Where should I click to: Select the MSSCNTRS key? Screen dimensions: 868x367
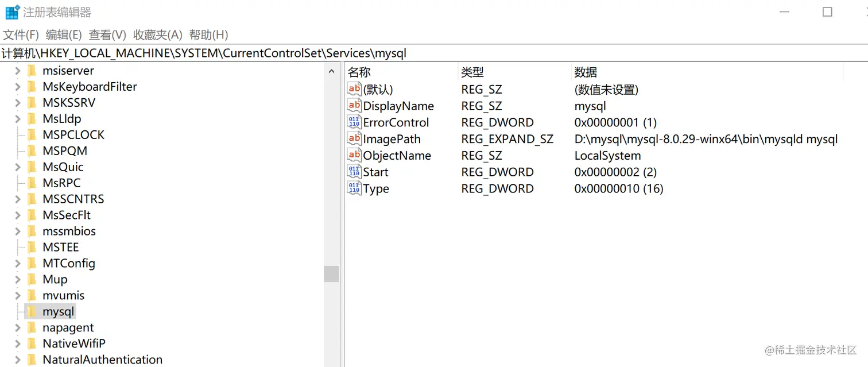(73, 199)
